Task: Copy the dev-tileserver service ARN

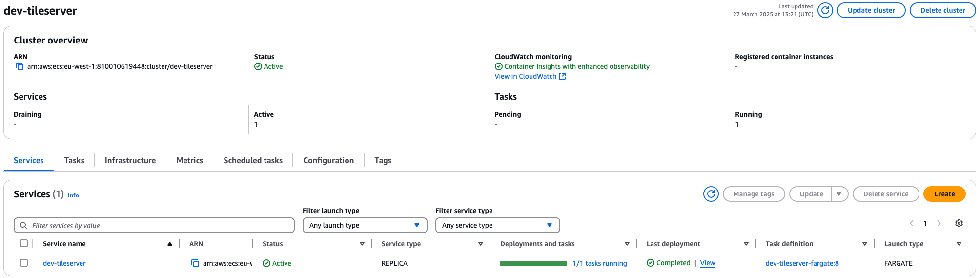Action: pyautogui.click(x=195, y=263)
